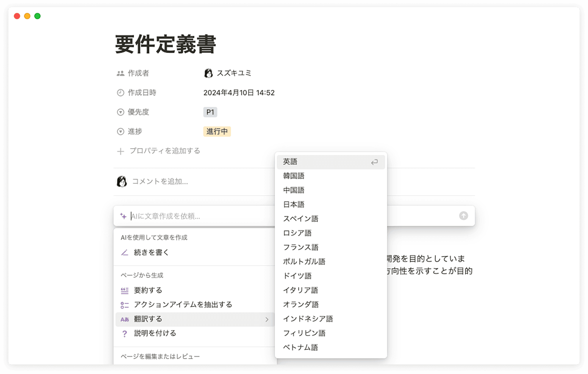
Task: Select 翻訳する from the AI menu
Action: click(x=148, y=319)
